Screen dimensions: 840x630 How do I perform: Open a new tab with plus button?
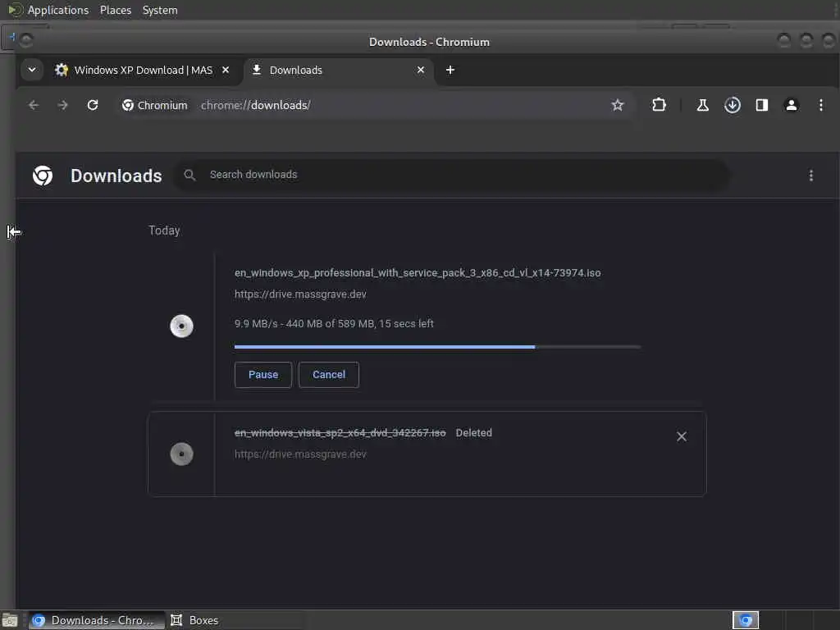point(450,70)
